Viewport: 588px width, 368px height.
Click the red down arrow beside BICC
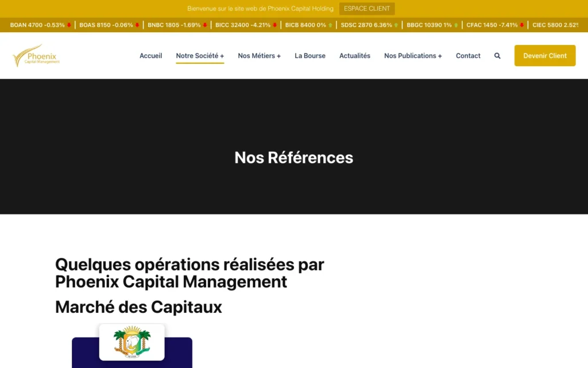(x=275, y=25)
